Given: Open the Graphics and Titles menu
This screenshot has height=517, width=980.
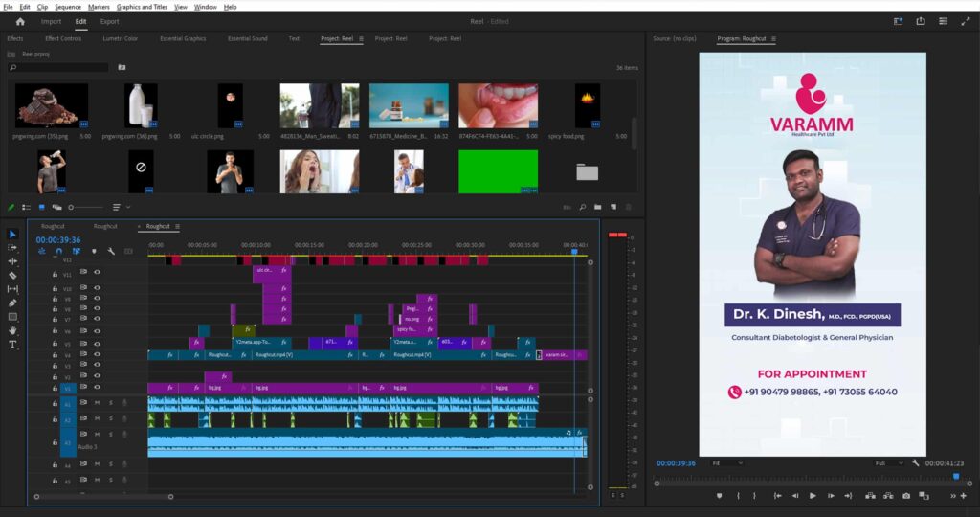Looking at the screenshot, I should click(142, 7).
